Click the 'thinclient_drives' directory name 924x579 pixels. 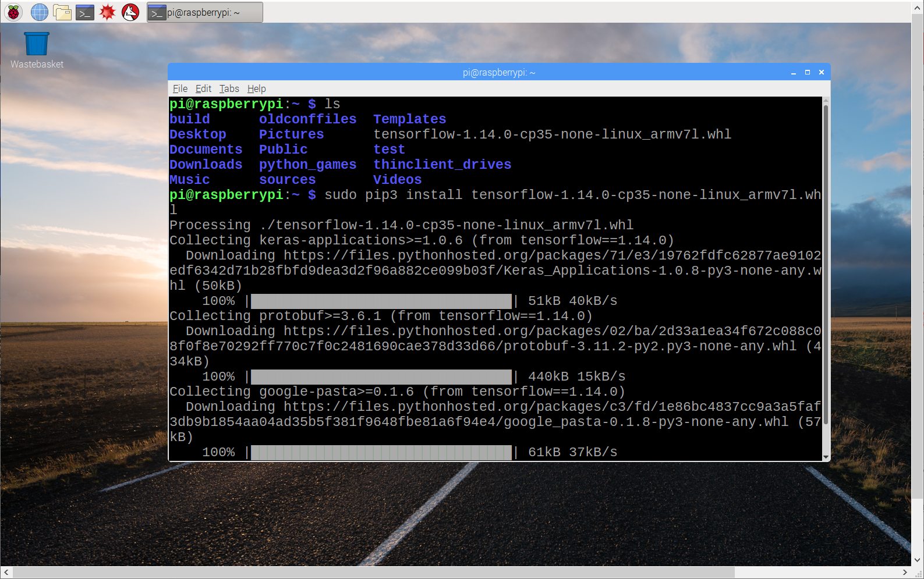[x=442, y=165]
